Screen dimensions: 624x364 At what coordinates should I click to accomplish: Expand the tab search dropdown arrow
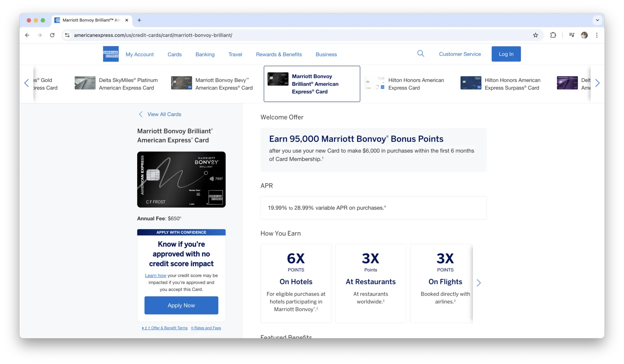click(x=597, y=20)
